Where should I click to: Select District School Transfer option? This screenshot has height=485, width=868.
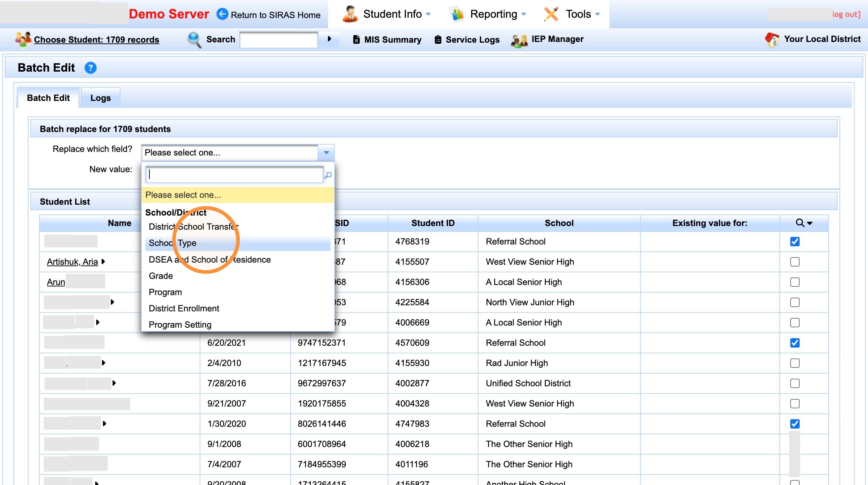coord(238,227)
